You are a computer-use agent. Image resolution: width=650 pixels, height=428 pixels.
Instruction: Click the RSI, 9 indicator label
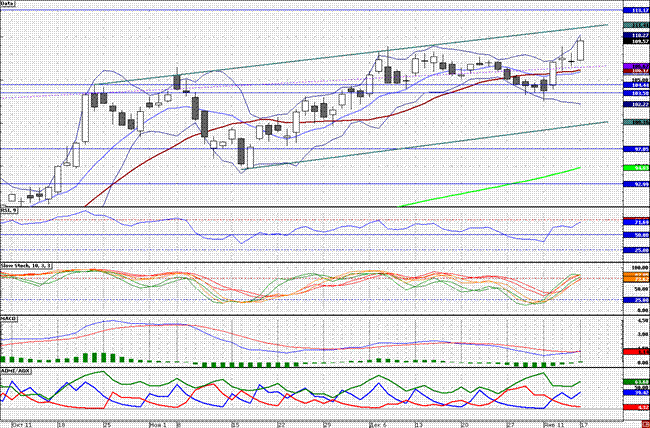coord(8,210)
